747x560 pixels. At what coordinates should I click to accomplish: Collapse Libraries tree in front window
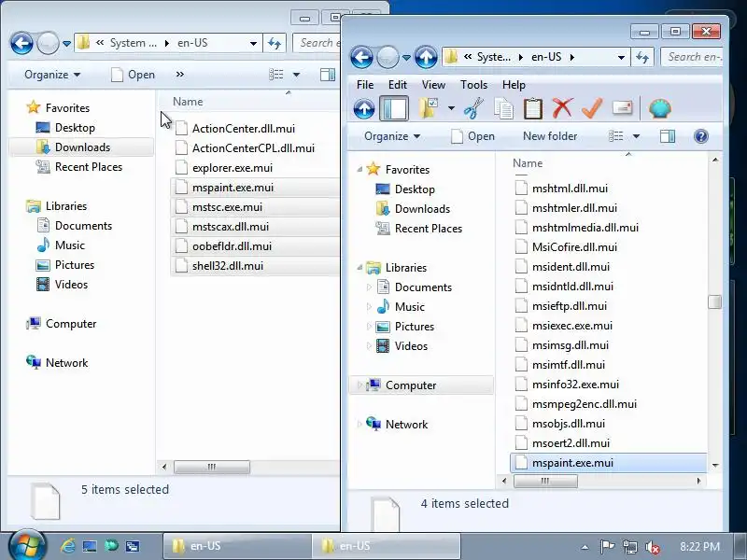click(359, 267)
